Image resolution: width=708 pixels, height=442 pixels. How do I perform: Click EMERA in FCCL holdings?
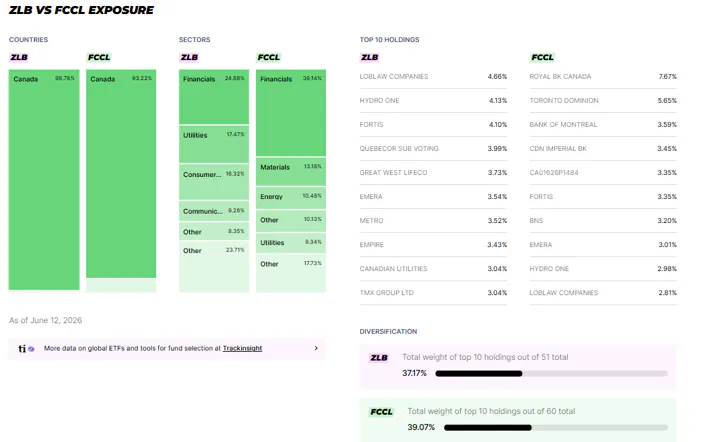pyautogui.click(x=540, y=245)
